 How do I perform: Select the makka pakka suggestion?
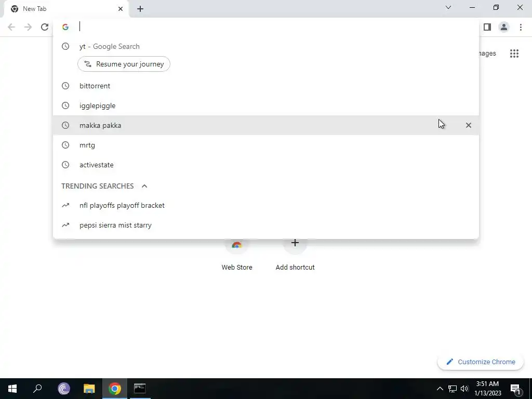click(x=266, y=125)
